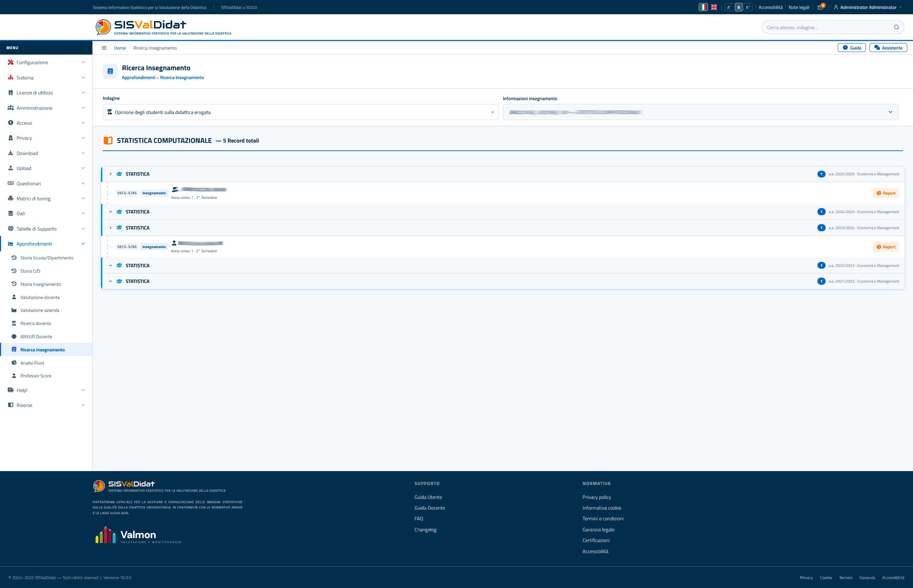This screenshot has width=913, height=588.
Task: Click Approfondimenti link under page title
Action: (139, 78)
